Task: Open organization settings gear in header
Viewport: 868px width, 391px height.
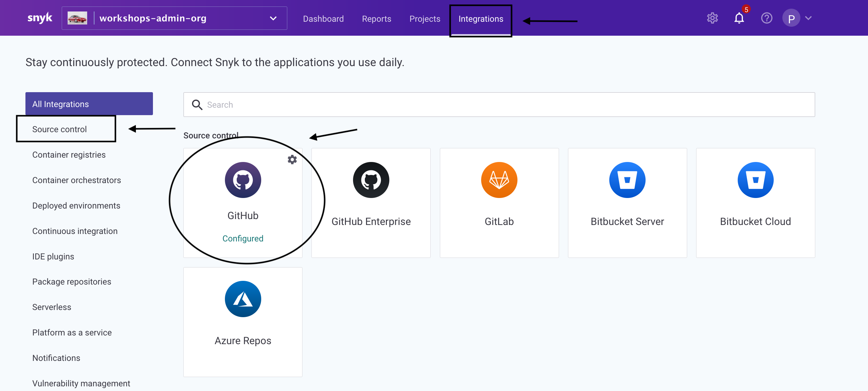Action: (712, 18)
